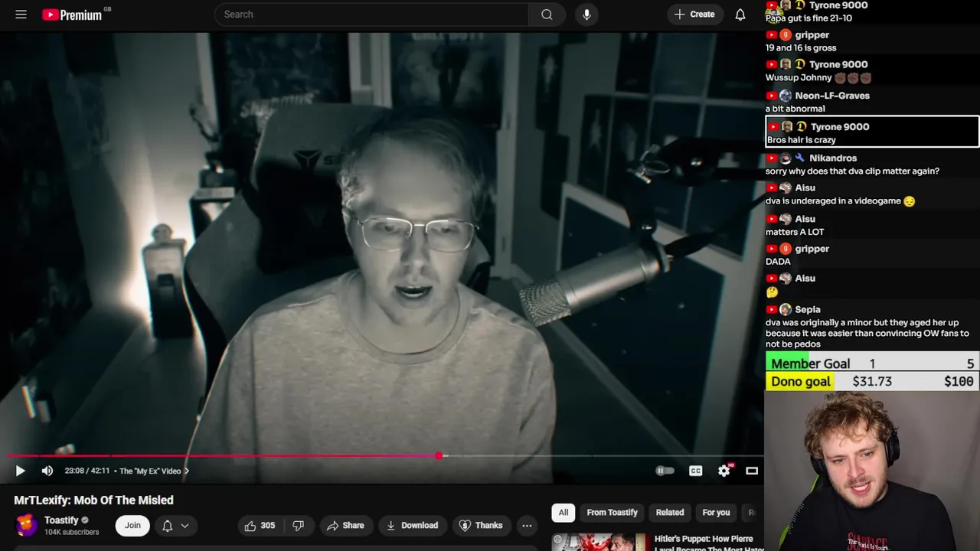Open Hitler's Puppet video thumbnail
The image size is (980, 551).
tap(599, 542)
